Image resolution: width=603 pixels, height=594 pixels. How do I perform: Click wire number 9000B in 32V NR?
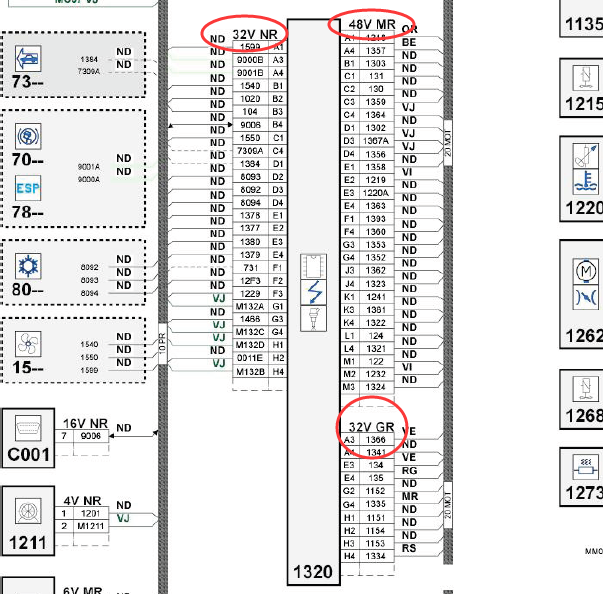[x=250, y=60]
